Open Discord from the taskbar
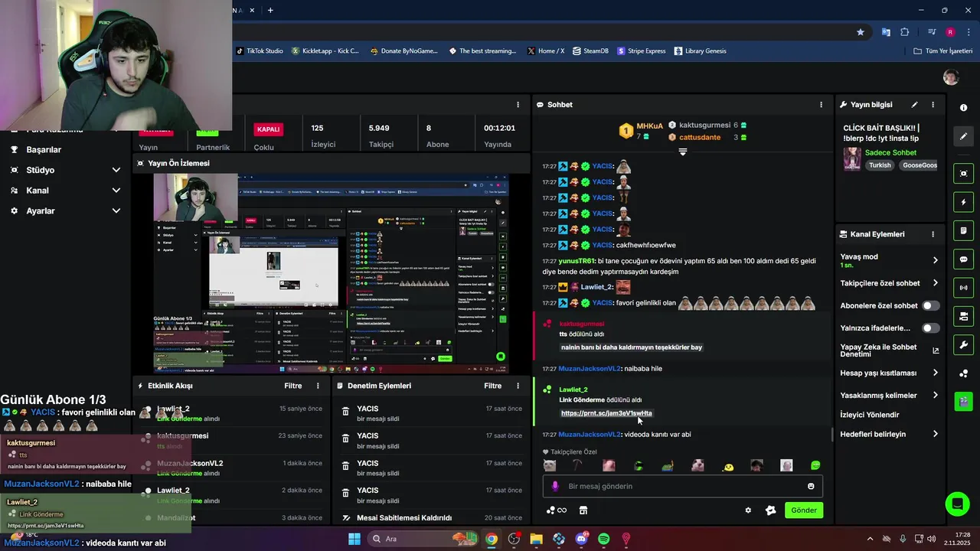Viewport: 980px width, 551px height. (x=581, y=539)
